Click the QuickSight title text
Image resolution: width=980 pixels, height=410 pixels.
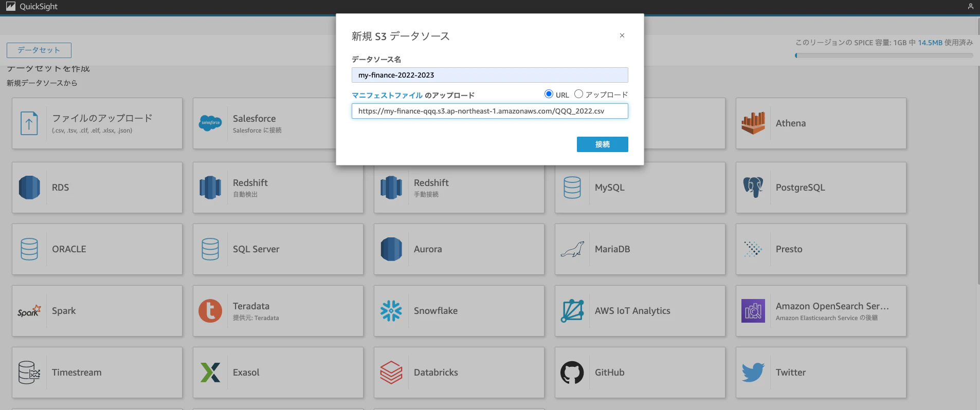pos(39,7)
